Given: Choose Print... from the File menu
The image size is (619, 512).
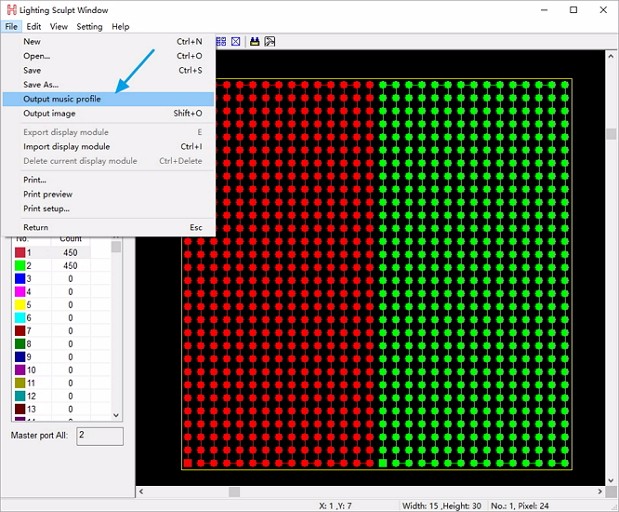Looking at the screenshot, I should click(x=108, y=180).
